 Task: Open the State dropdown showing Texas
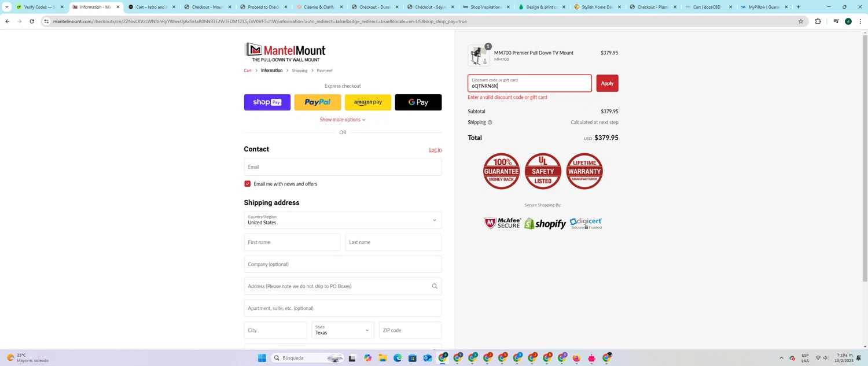(x=343, y=330)
